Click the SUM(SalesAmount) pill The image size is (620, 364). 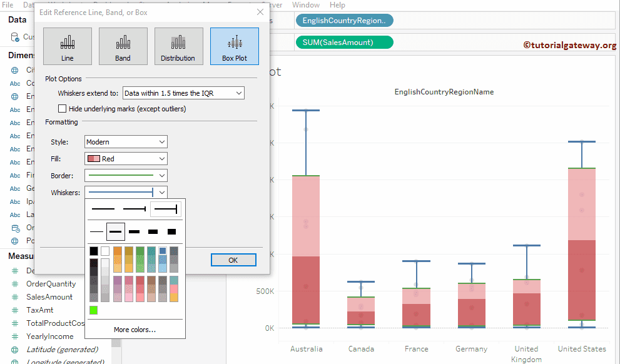pyautogui.click(x=343, y=43)
